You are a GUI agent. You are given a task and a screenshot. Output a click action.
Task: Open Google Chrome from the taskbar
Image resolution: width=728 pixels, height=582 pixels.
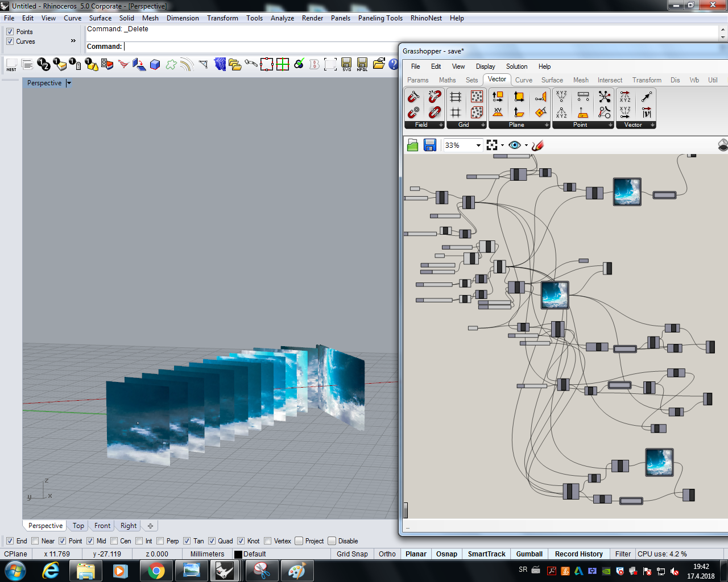pyautogui.click(x=156, y=571)
